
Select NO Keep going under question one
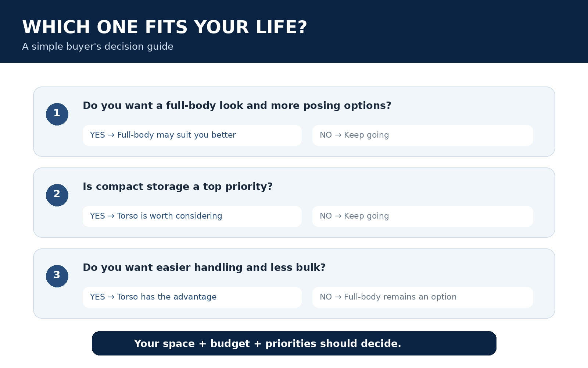click(423, 135)
